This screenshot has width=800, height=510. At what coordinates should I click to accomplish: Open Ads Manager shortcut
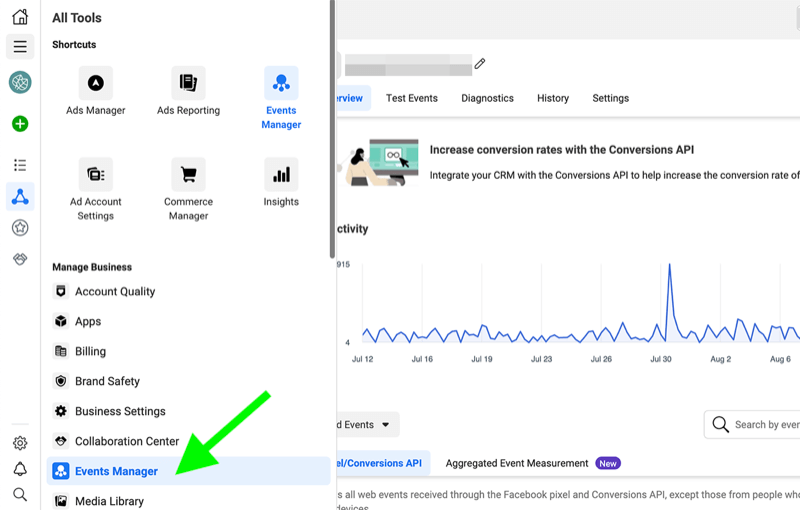(x=95, y=91)
